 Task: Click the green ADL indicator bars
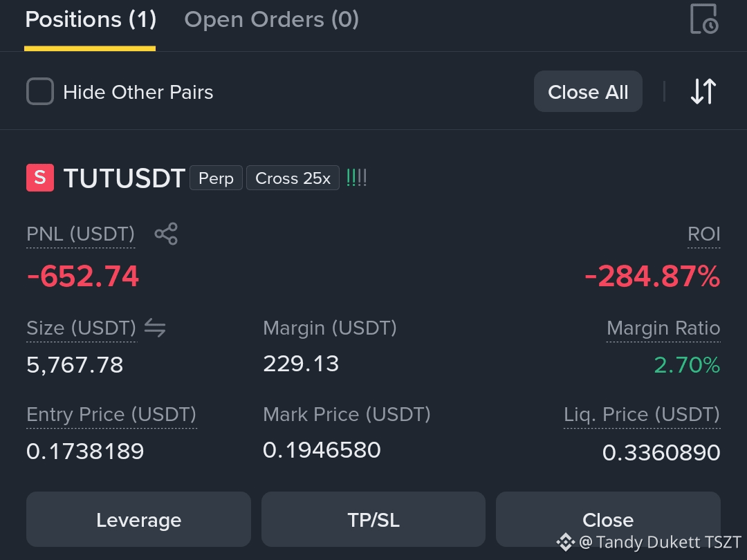(356, 178)
